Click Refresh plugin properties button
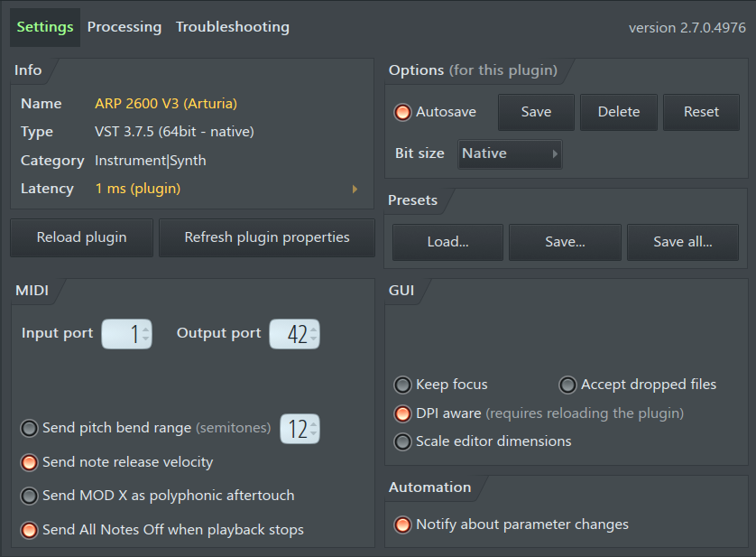 pyautogui.click(x=267, y=237)
